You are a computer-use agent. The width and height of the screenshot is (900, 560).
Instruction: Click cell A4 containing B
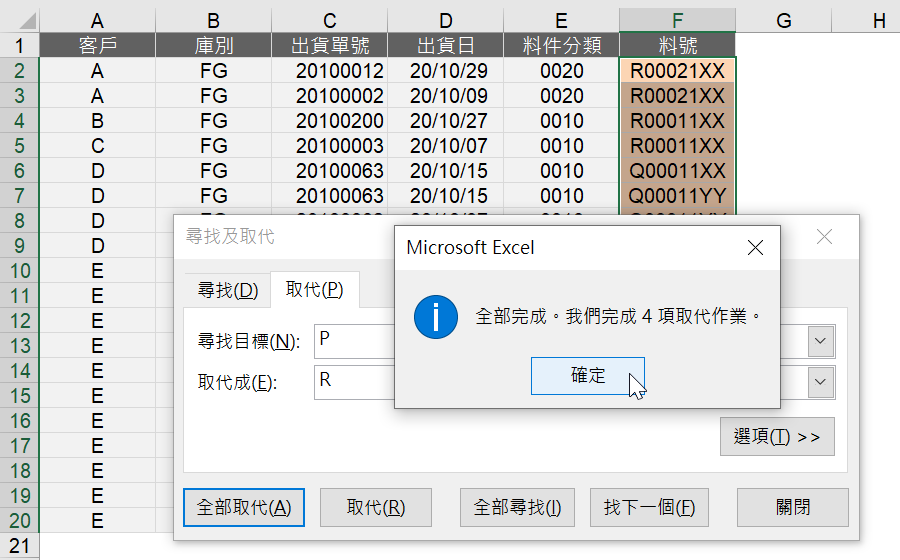97,120
